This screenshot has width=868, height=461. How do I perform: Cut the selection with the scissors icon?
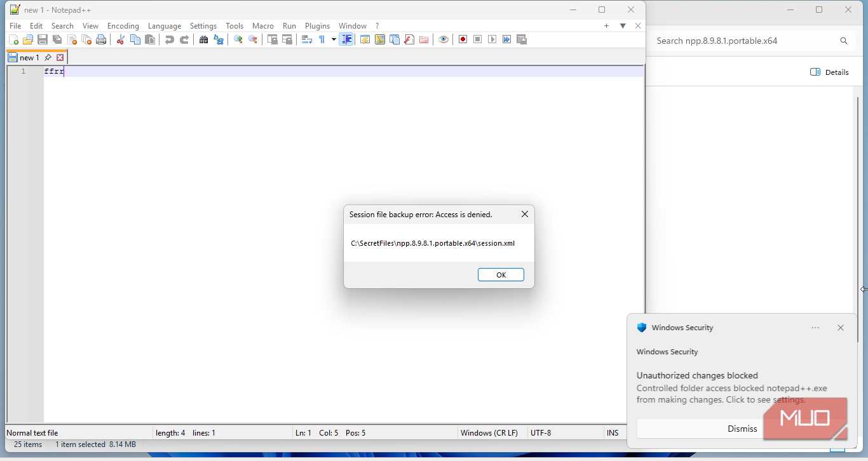pos(120,39)
